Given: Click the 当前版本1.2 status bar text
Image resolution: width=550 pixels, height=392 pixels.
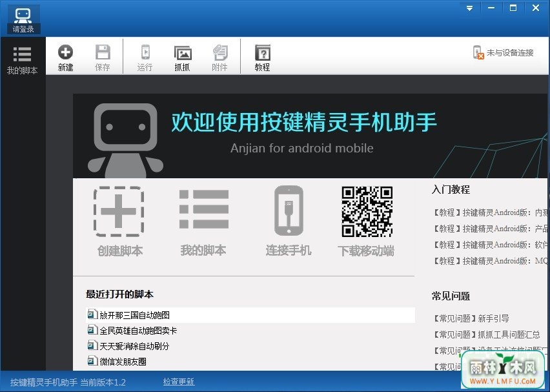Looking at the screenshot, I should pyautogui.click(x=103, y=382).
